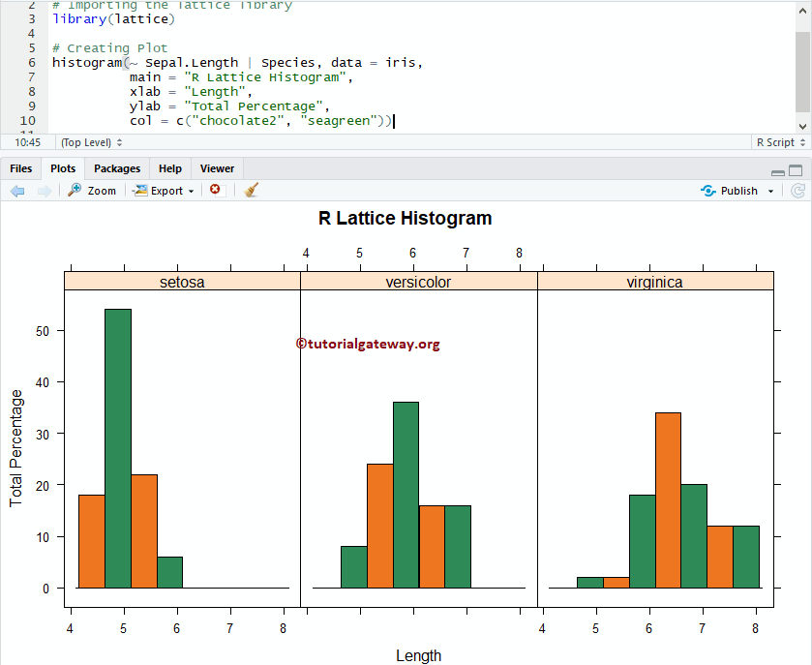Click line number 6 in the editor
This screenshot has height=665, width=812.
(31, 62)
